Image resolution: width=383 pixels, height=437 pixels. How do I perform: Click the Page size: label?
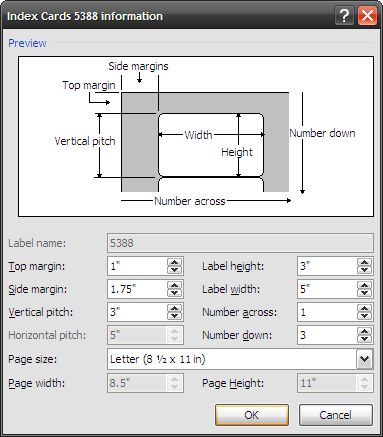coord(33,359)
